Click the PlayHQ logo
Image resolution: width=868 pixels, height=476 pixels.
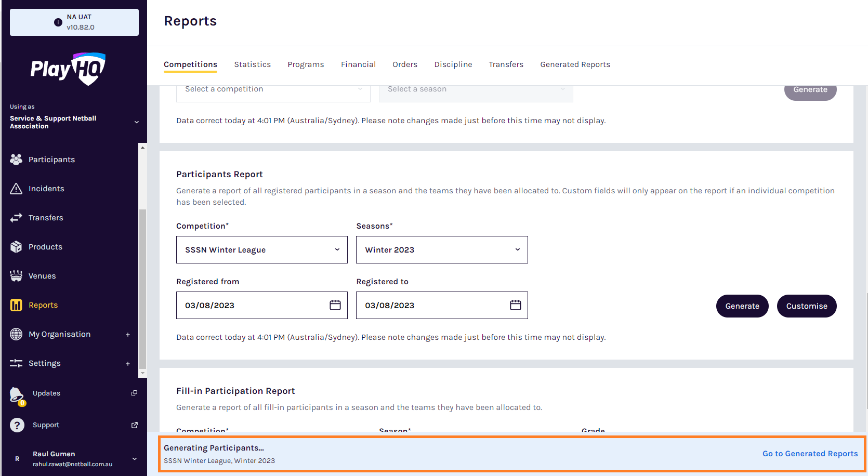68,69
